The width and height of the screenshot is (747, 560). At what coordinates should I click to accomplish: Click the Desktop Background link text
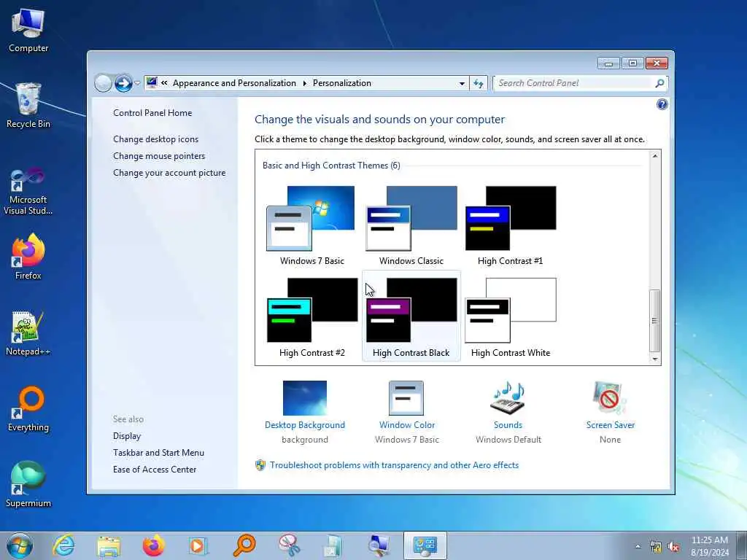[x=305, y=425]
